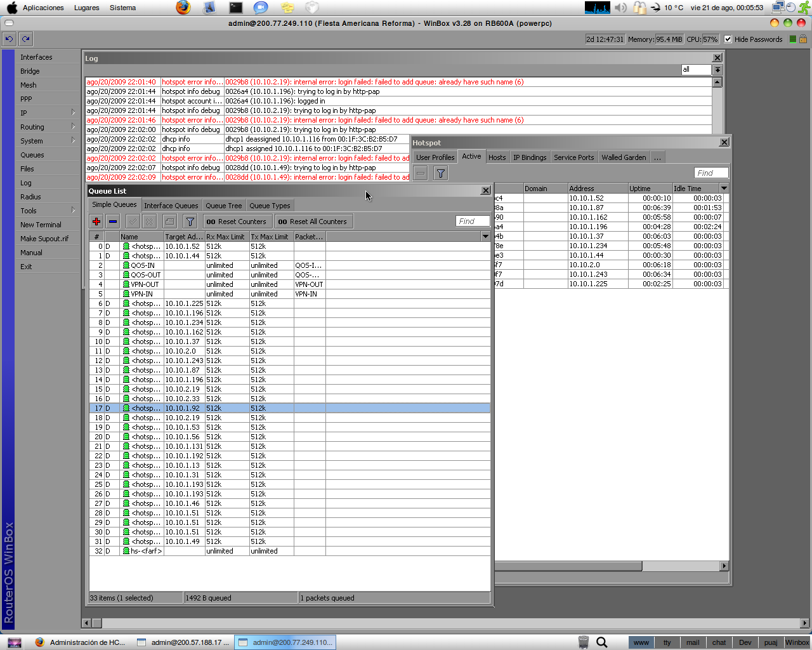812x650 pixels.
Task: Toggle the Hide Passwords checkbox
Action: 727,39
